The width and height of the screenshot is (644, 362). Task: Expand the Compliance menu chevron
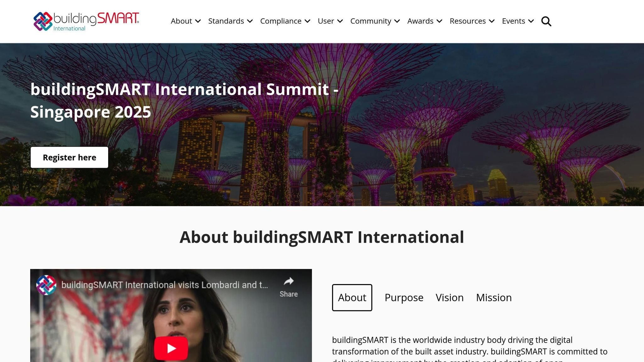click(308, 21)
